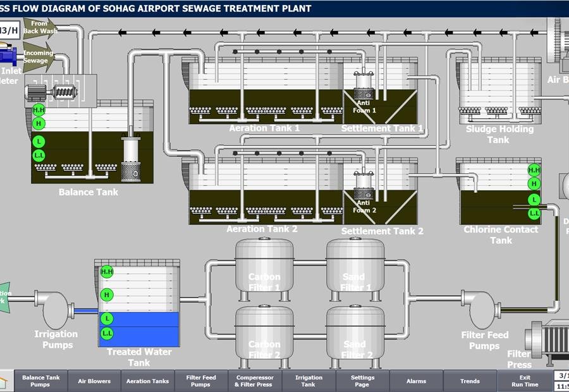This screenshot has width=569, height=392.
Task: Open the Balance Tank Pumps page
Action: [40, 381]
